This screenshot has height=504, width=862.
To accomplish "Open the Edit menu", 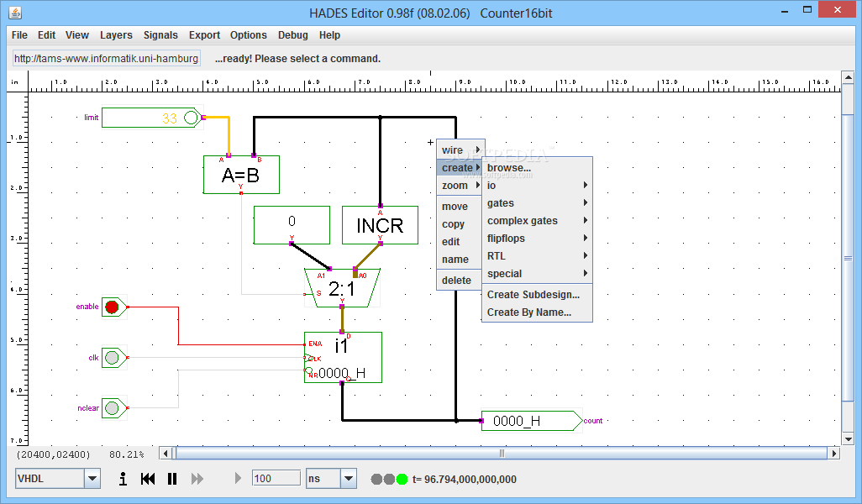I will tap(47, 35).
